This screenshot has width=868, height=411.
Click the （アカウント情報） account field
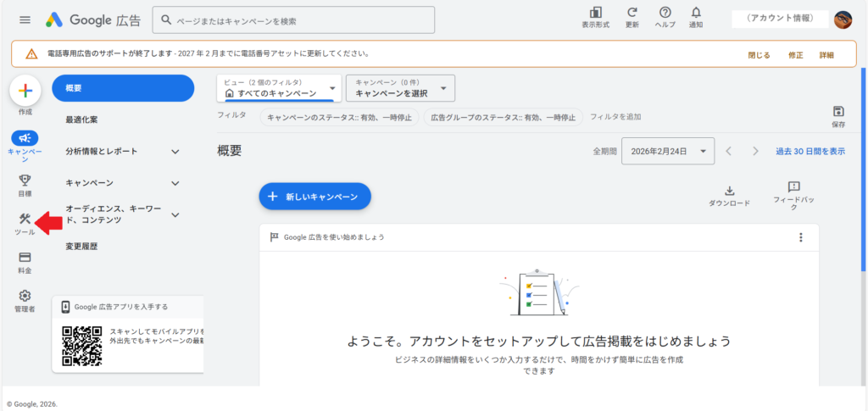(x=780, y=19)
